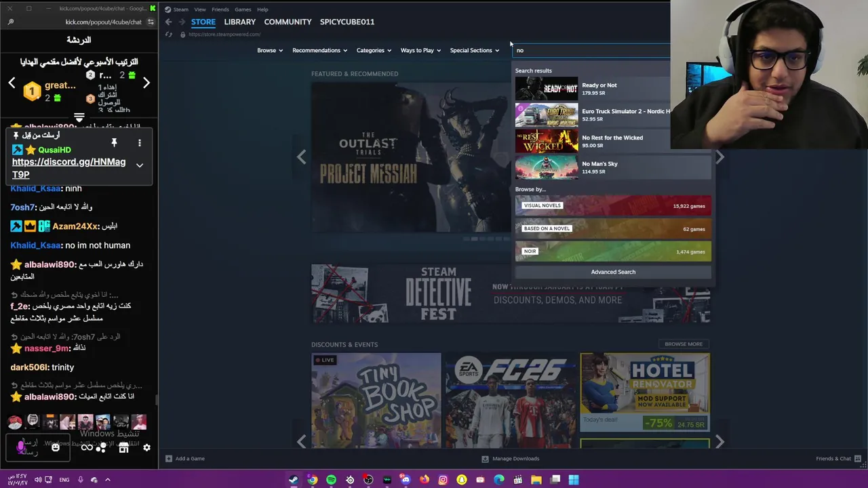Click Steam's forward navigation arrow
Image resolution: width=868 pixels, height=488 pixels.
(182, 22)
